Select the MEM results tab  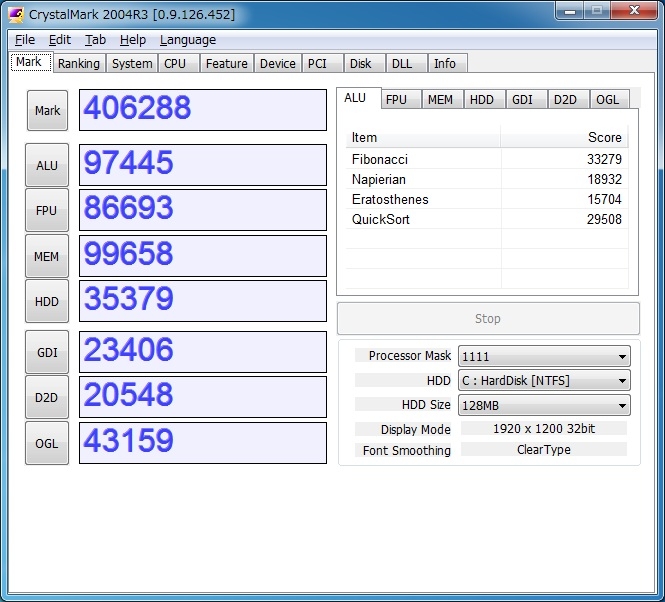click(440, 99)
